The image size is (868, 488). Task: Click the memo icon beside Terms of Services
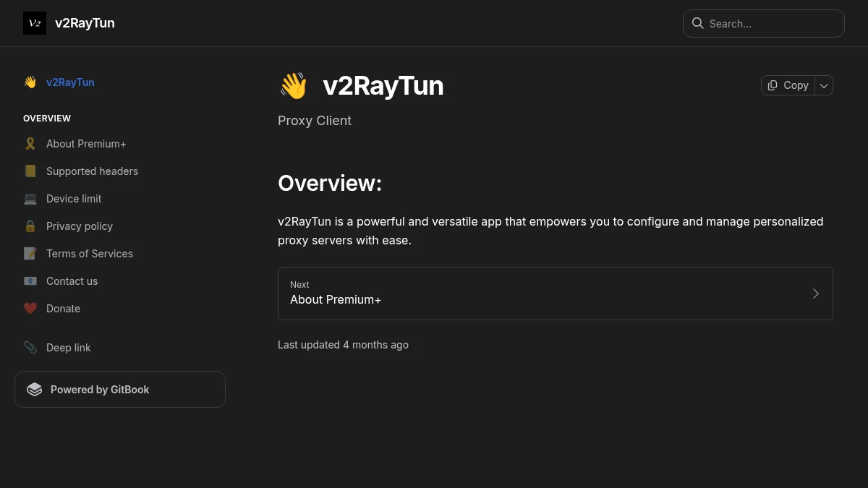[30, 254]
